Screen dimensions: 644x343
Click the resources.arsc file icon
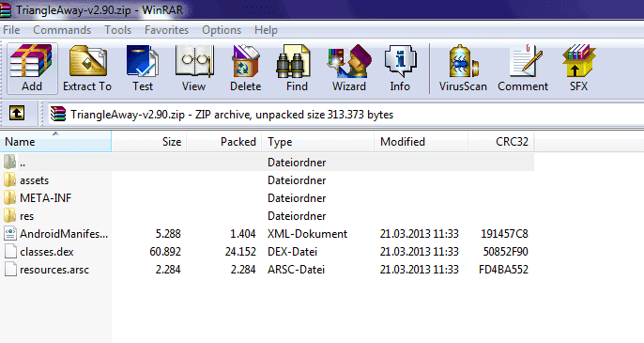(x=10, y=270)
